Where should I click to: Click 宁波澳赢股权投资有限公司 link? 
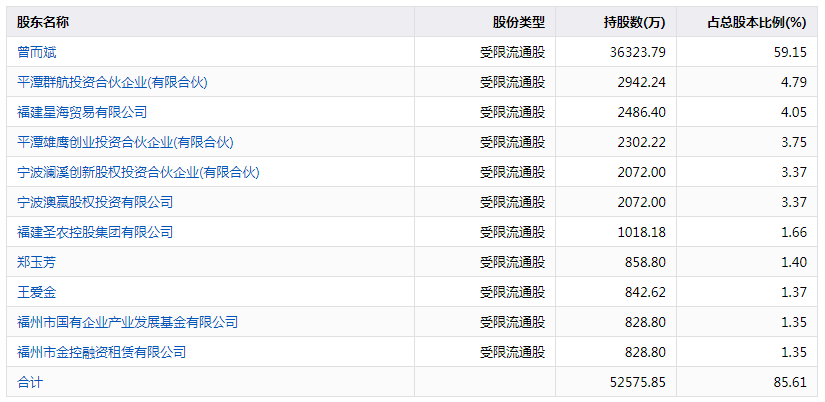point(95,202)
